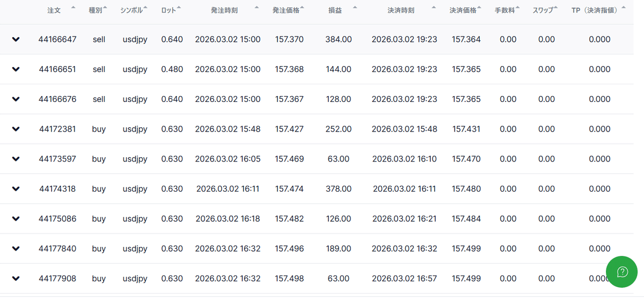Expand row details for order 44177908

coord(16,279)
